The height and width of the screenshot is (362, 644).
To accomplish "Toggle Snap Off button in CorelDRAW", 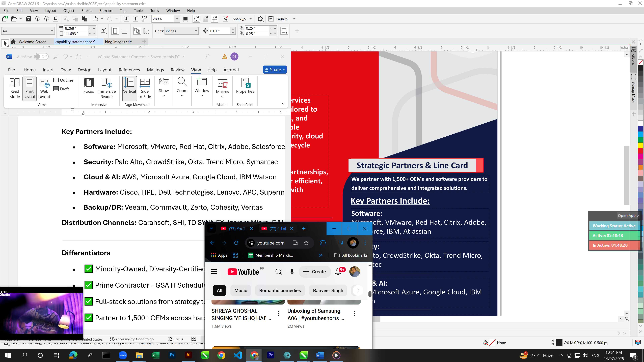I will (x=225, y=19).
